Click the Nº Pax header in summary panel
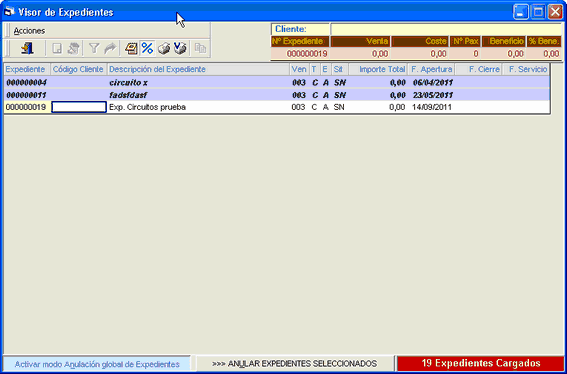The image size is (567, 374). click(x=465, y=42)
